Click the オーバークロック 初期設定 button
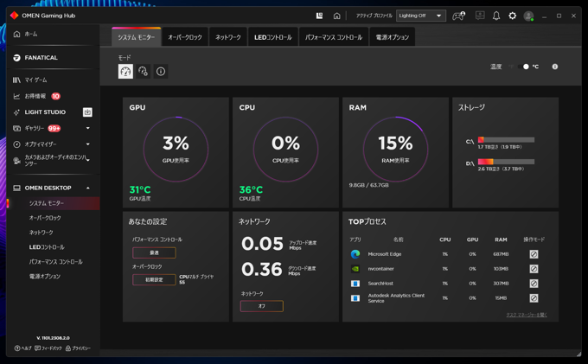Viewport: 588px width, 364px height. (x=154, y=279)
